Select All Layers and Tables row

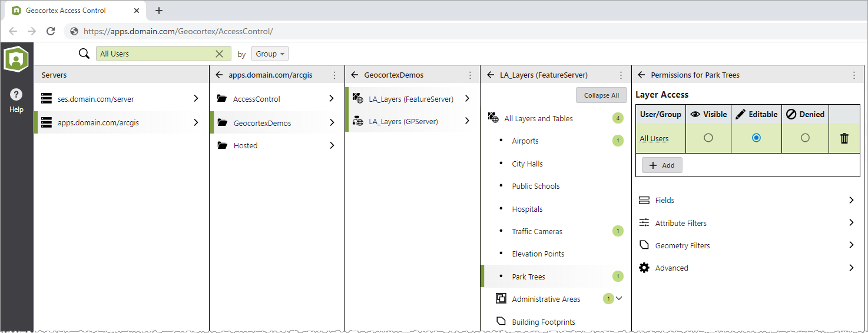556,118
